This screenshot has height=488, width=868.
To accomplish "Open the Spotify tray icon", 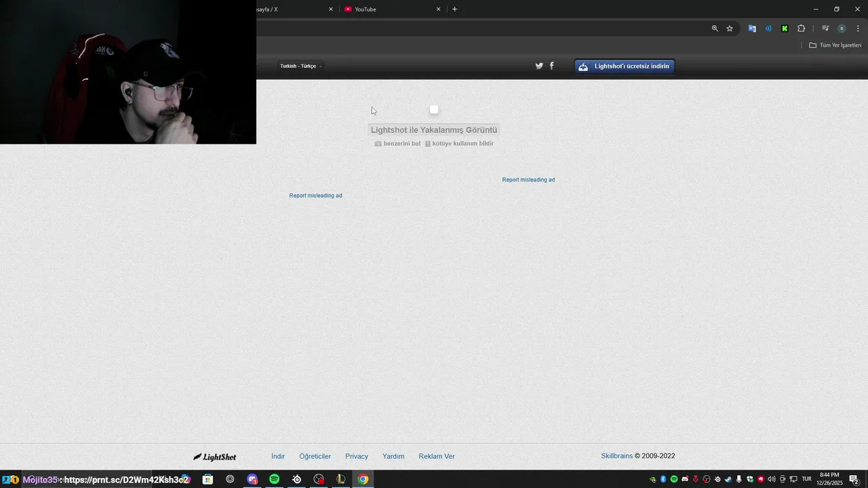I will coord(674,479).
